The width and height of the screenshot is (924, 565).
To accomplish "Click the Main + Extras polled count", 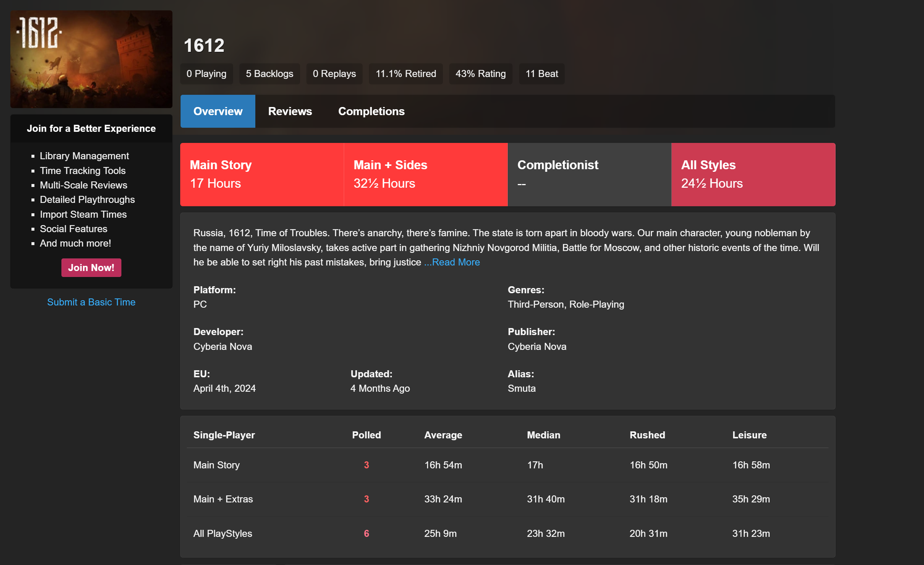I will pyautogui.click(x=366, y=499).
